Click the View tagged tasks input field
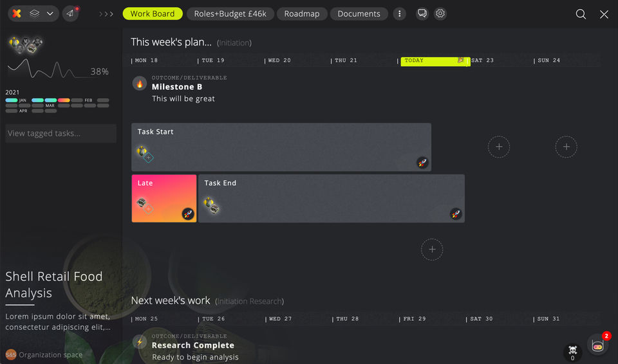 (61, 133)
